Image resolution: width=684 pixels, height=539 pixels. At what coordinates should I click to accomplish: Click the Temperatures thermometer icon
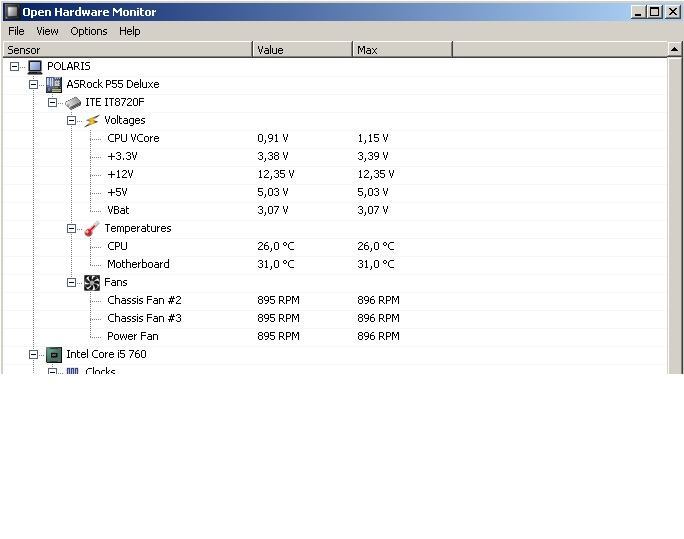point(92,229)
